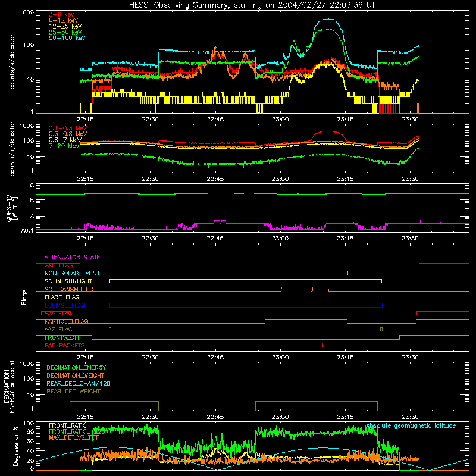This screenshot has width=476, height=476.
Task: Click the ECLIPSE_FLAG label
Action: tap(65, 305)
